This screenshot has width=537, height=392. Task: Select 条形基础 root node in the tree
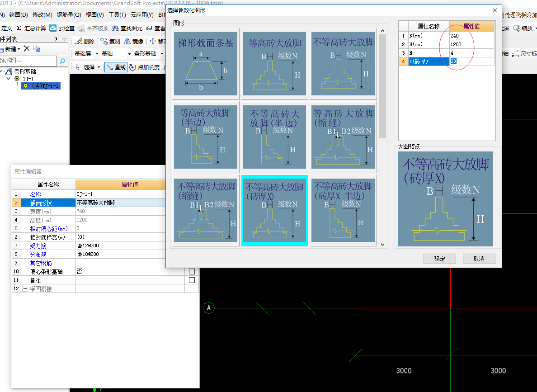[x=25, y=71]
